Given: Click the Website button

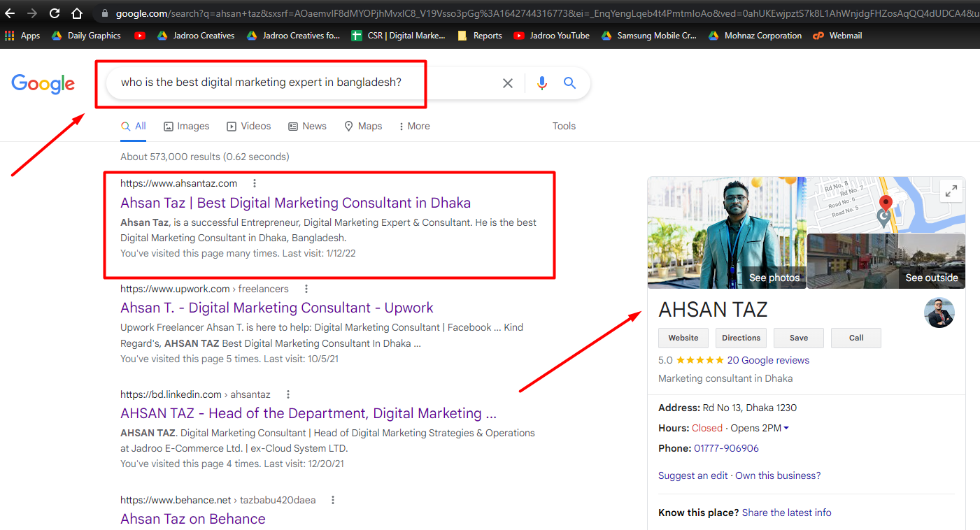Looking at the screenshot, I should [x=683, y=338].
